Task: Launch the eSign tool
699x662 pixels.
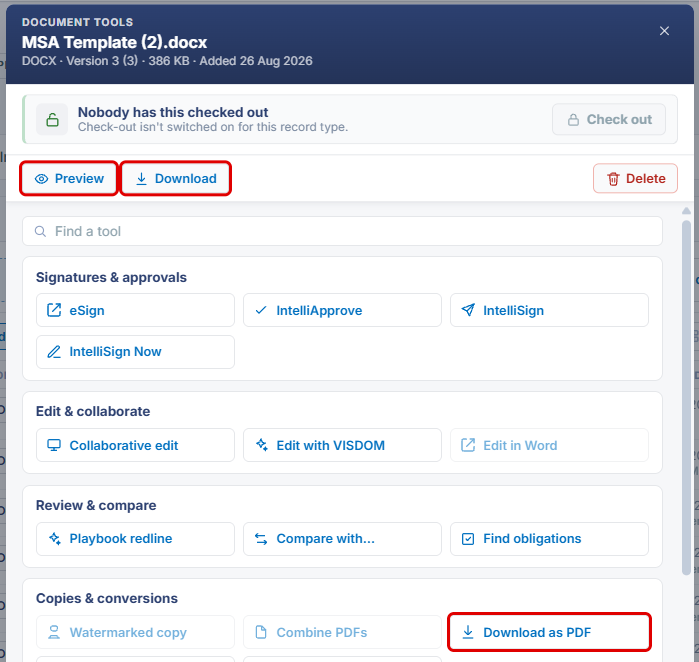Action: (x=136, y=310)
